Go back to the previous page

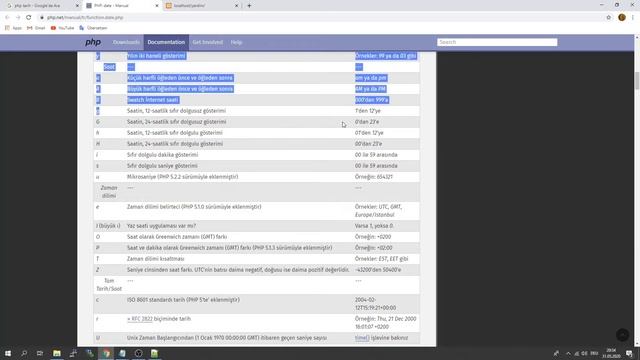click(7, 18)
